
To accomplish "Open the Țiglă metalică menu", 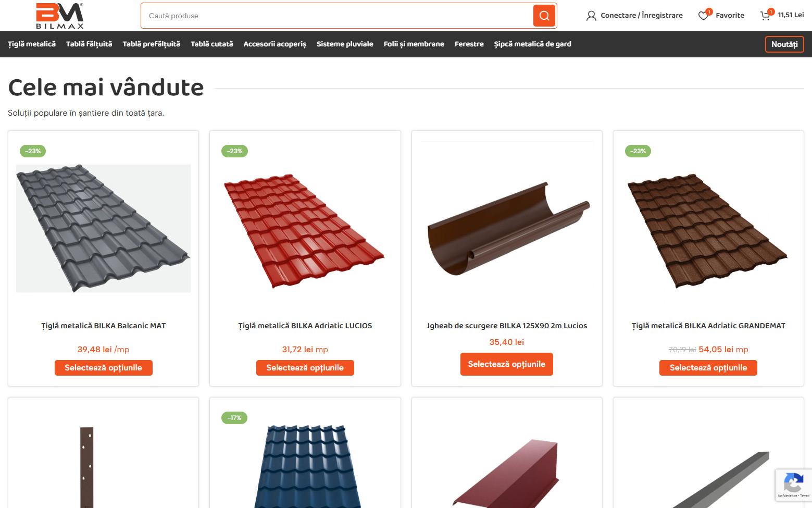I will tap(32, 44).
